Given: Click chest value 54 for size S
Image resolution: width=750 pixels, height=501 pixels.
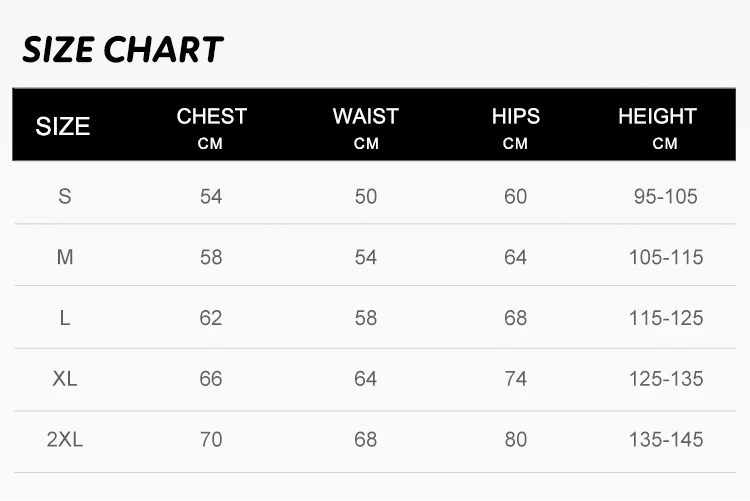Looking at the screenshot, I should (211, 196).
